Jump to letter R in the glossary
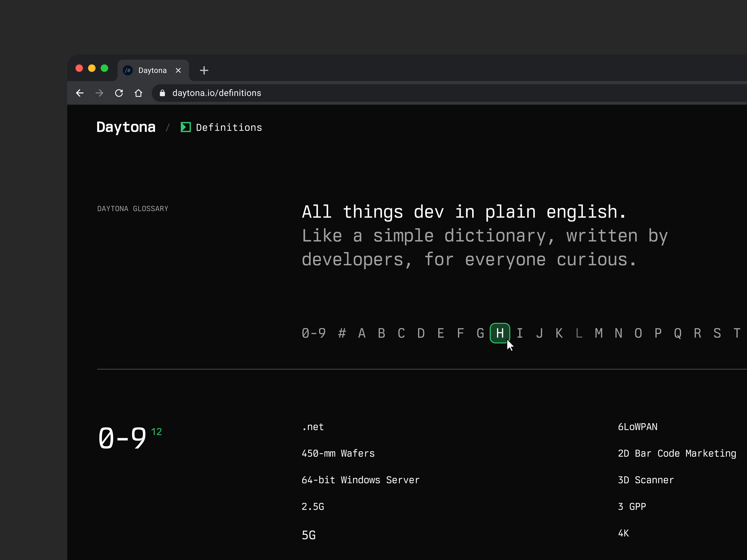The image size is (747, 560). pyautogui.click(x=698, y=333)
